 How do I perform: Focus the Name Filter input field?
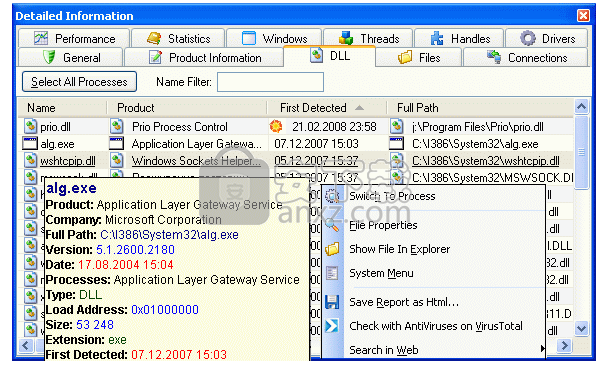point(270,82)
